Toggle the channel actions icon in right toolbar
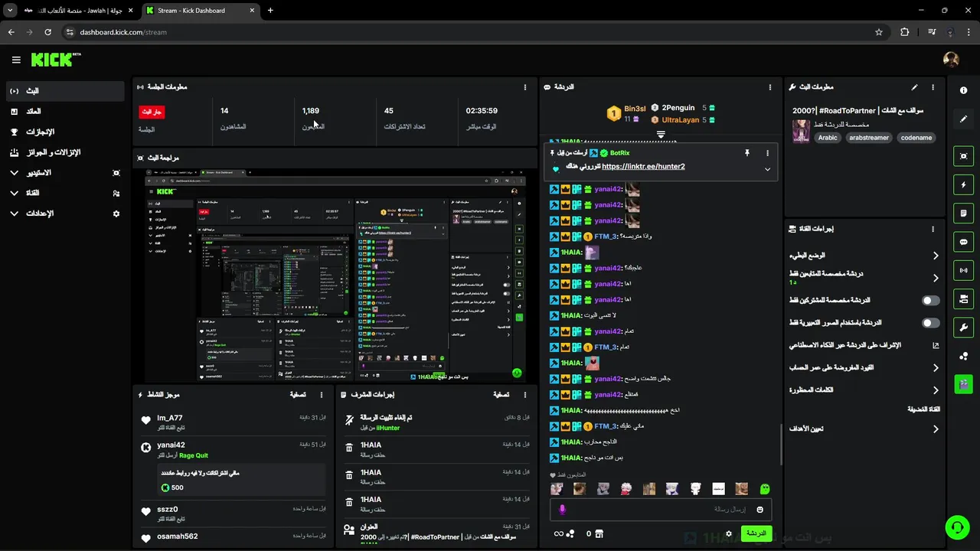980x551 pixels. (963, 298)
